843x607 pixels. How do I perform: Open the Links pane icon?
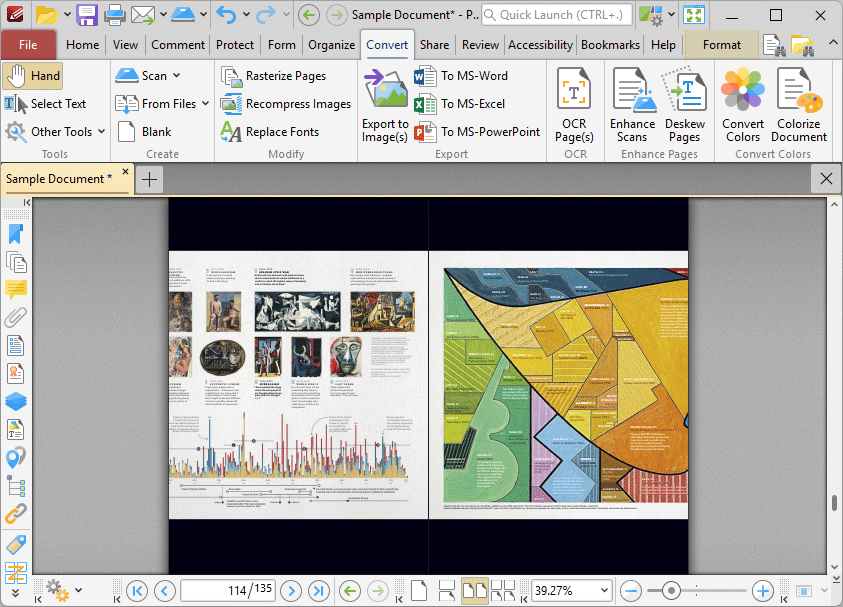click(16, 514)
